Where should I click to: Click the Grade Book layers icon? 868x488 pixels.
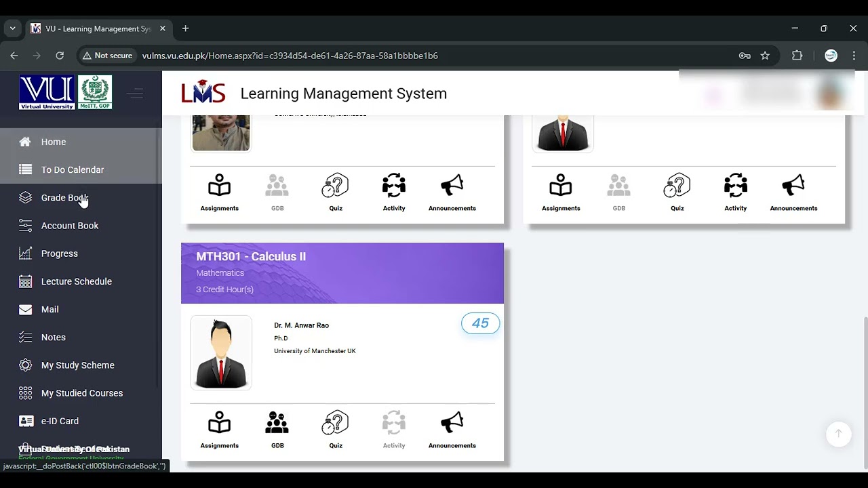[x=25, y=197]
